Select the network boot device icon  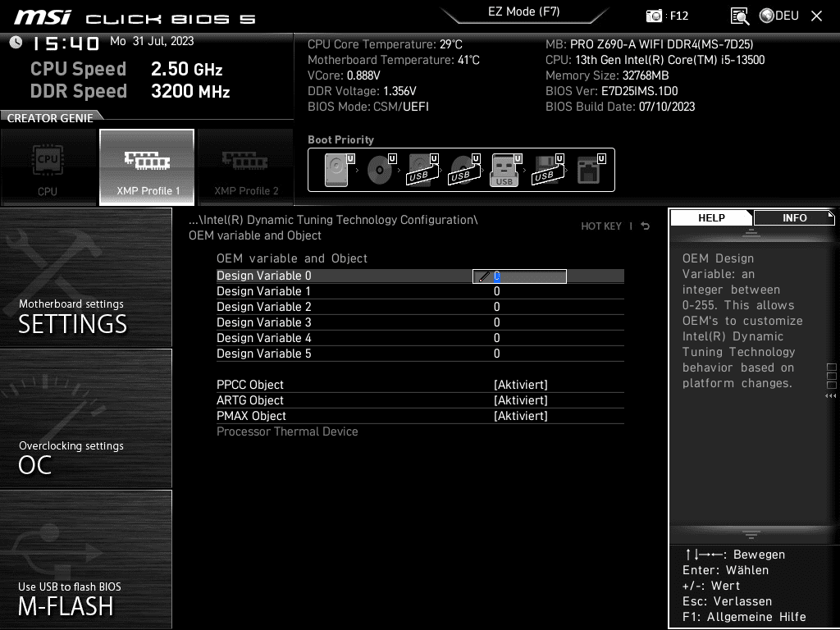[591, 170]
